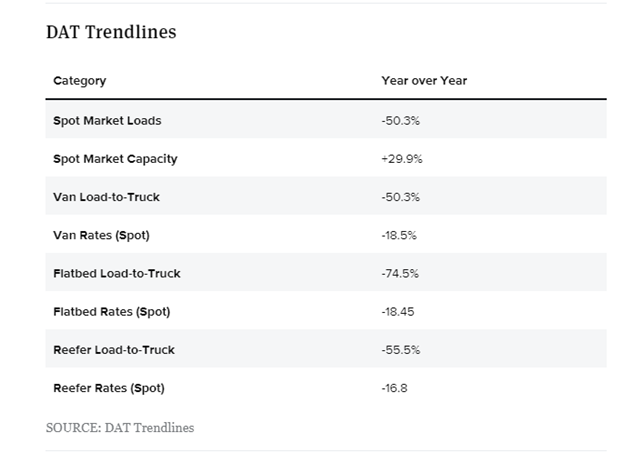The width and height of the screenshot is (624, 453).
Task: Select the Spot Market Loads row label
Action: click(x=107, y=120)
